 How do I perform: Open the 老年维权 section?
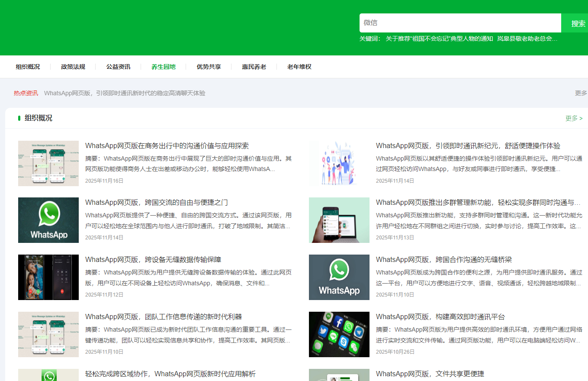(299, 67)
